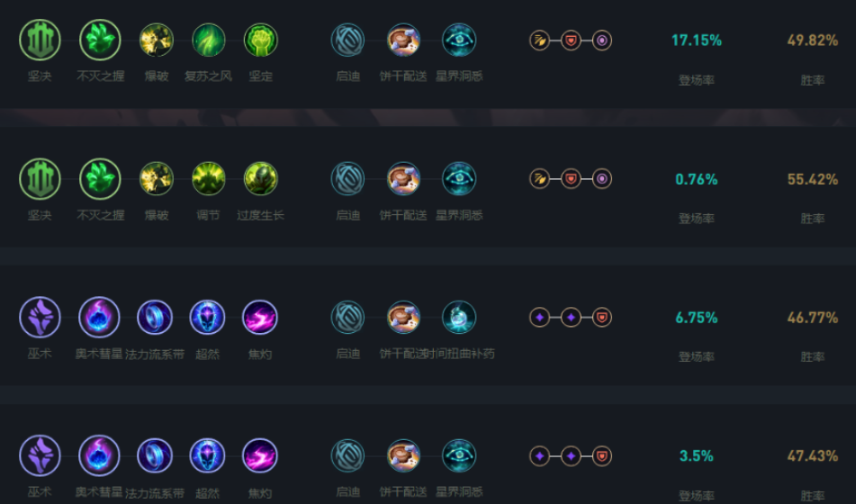Select the 坚定 rune icon in first row
The width and height of the screenshot is (856, 504).
[260, 40]
